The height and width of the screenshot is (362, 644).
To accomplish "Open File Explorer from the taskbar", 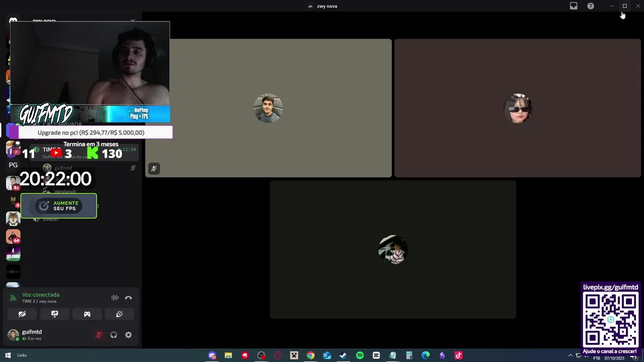I will tap(228, 355).
